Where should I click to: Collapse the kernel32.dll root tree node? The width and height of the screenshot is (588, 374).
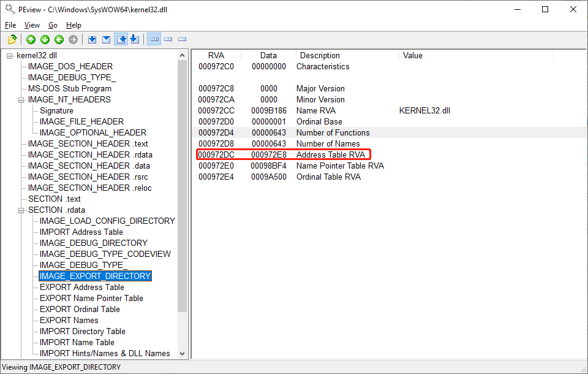pos(10,56)
